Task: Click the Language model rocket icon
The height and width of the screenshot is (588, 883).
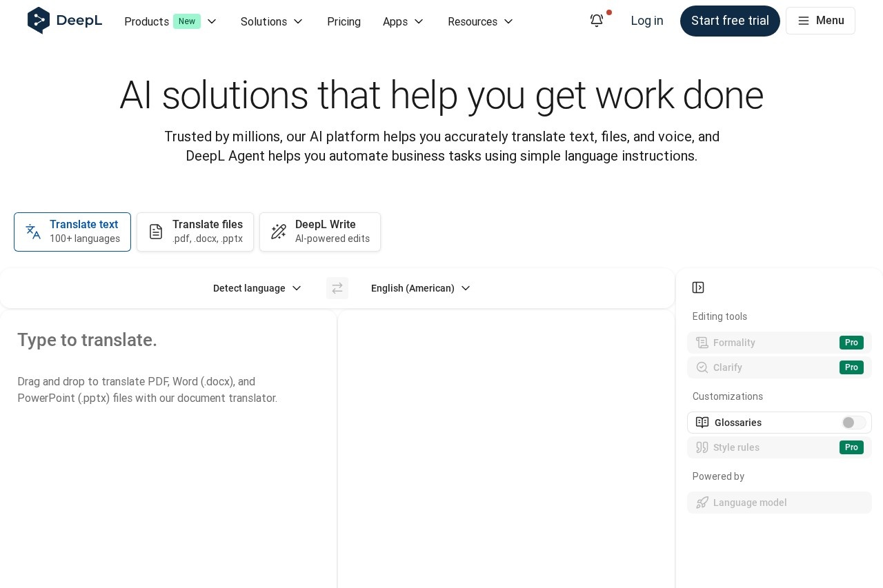Action: (702, 503)
